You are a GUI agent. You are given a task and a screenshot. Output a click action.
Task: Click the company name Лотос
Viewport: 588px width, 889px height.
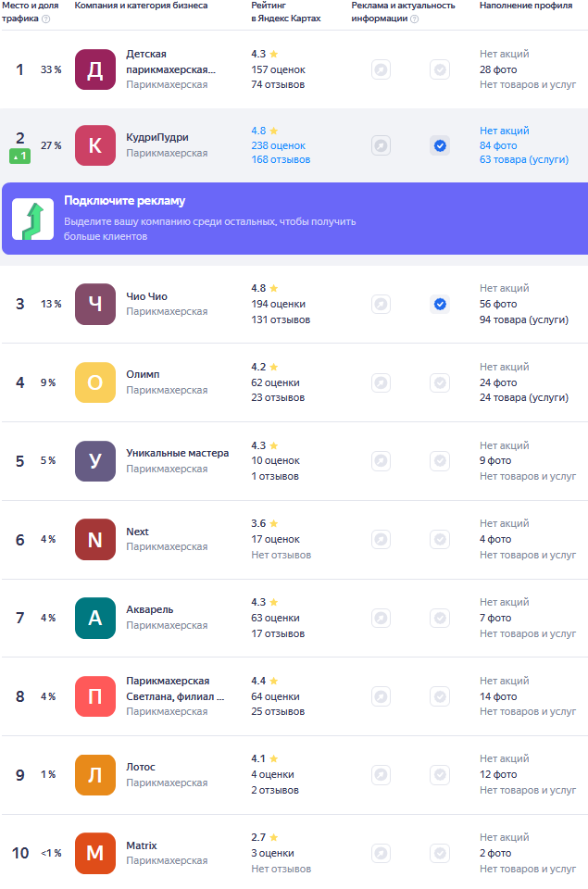pos(141,767)
